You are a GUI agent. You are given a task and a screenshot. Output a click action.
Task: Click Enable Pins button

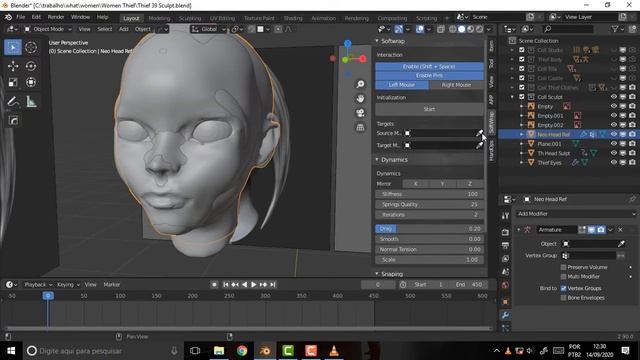tap(429, 76)
